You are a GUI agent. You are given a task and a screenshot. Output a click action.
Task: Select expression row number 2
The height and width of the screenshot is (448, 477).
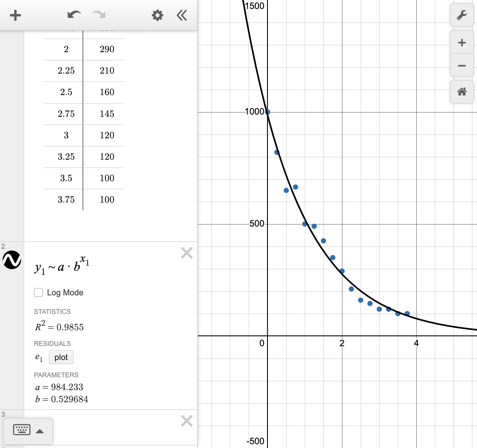(x=3, y=246)
